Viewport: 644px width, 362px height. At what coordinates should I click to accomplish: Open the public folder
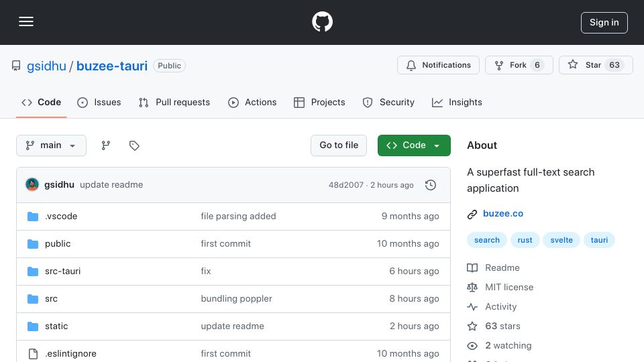58,244
